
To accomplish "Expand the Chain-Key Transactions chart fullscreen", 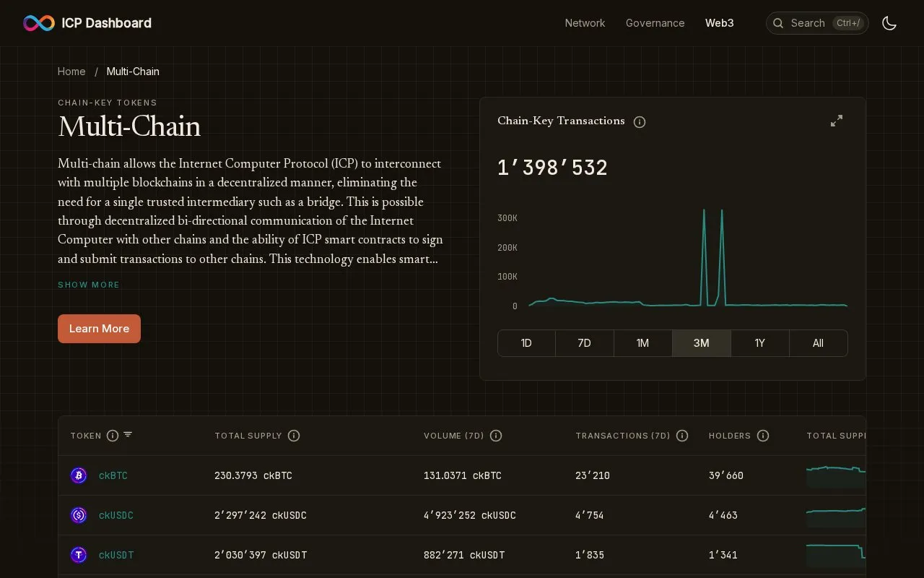I will click(837, 121).
